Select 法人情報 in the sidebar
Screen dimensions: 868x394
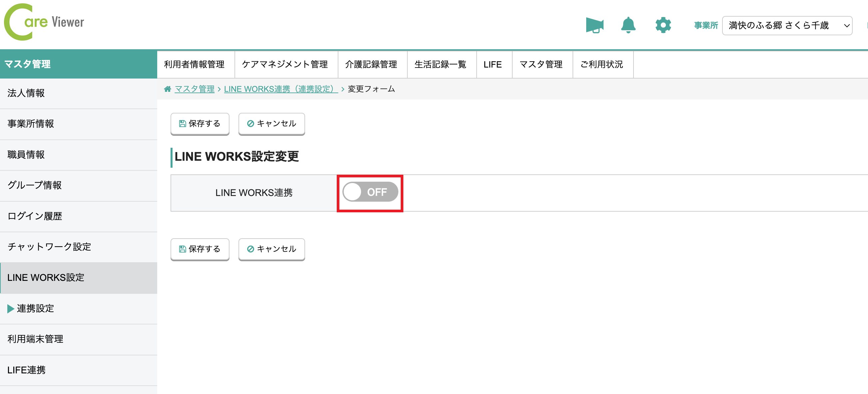tap(26, 93)
